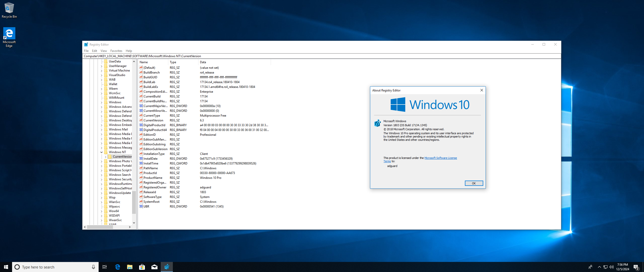This screenshot has height=272, width=644.
Task: Open the clock and date flyout
Action: point(622,267)
